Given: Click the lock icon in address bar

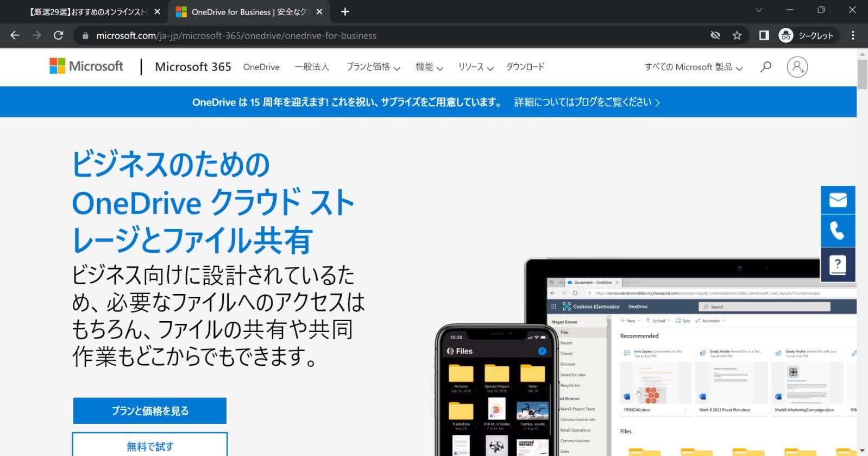Looking at the screenshot, I should (x=85, y=35).
